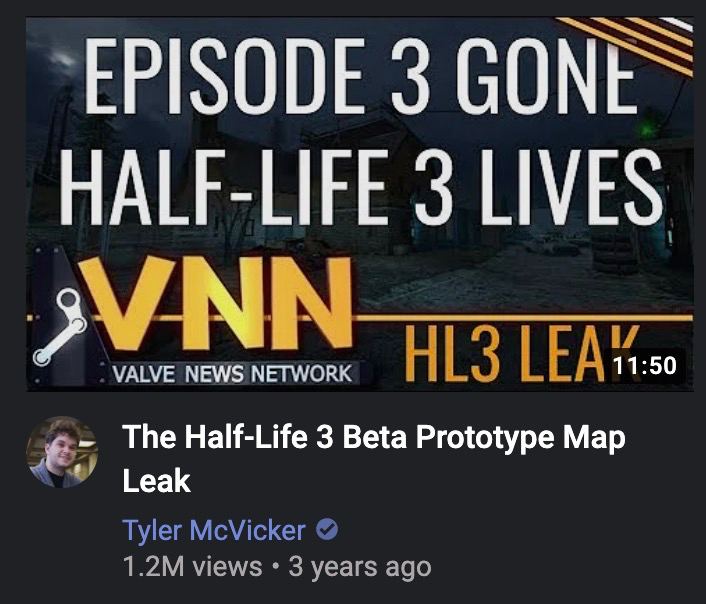Click the orange diagonal stripes corner decoration
The width and height of the screenshot is (706, 604).
633,41
